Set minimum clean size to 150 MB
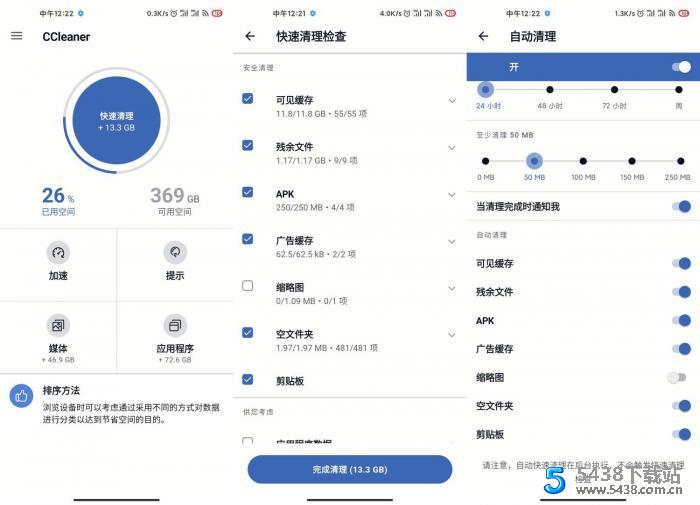Screen dimensions: 700x505 coord(632,161)
